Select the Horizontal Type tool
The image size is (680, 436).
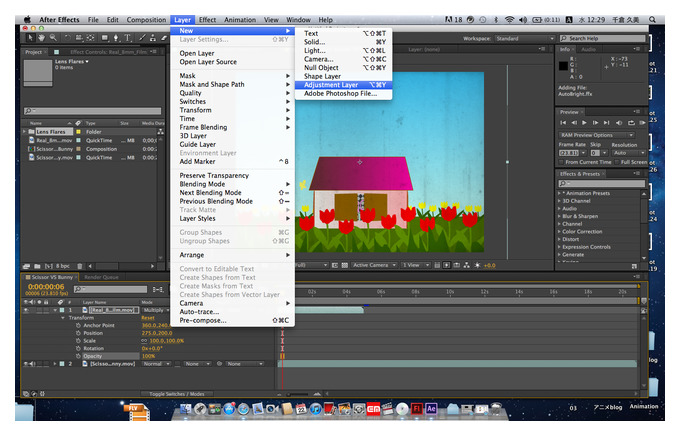coord(128,38)
